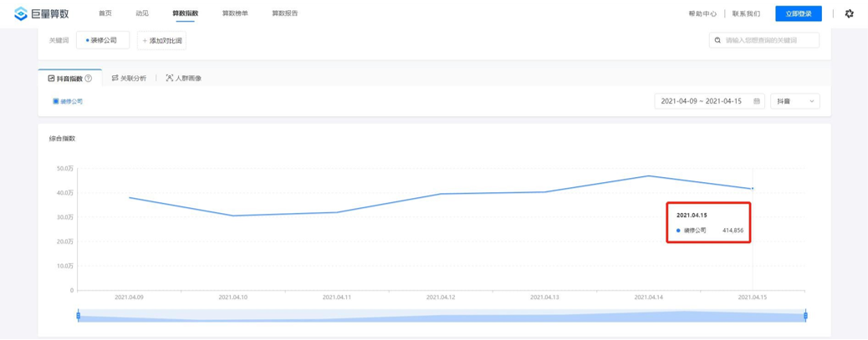The width and height of the screenshot is (868, 340).
Task: Click the left handle of the timeline range slider
Action: point(78,315)
